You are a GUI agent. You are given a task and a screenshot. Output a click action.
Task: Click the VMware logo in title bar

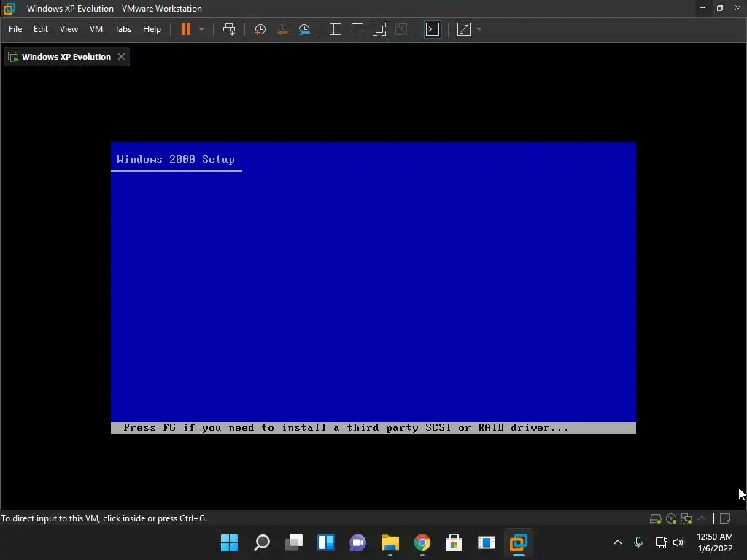[x=9, y=9]
